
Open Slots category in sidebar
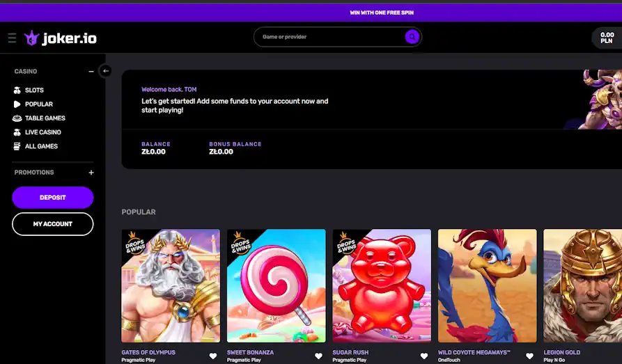(34, 90)
